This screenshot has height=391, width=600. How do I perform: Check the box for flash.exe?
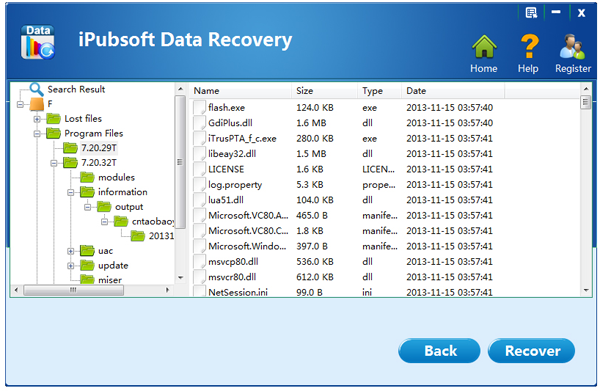pos(200,108)
